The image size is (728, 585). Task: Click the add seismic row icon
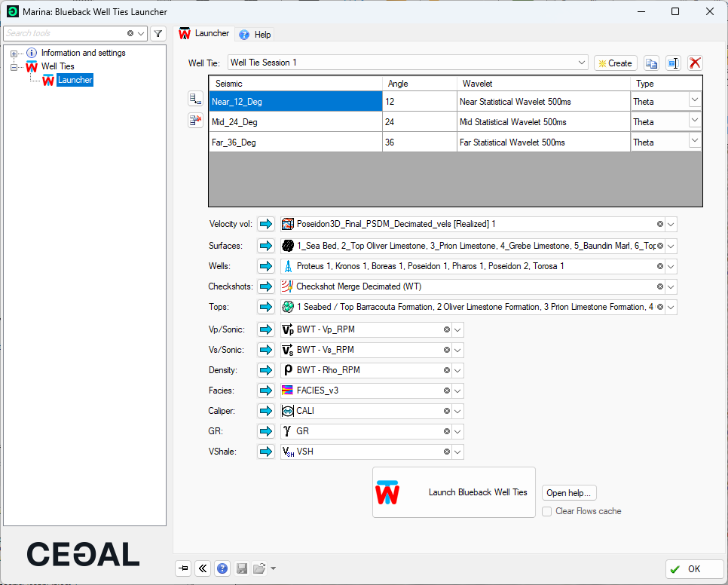(195, 99)
